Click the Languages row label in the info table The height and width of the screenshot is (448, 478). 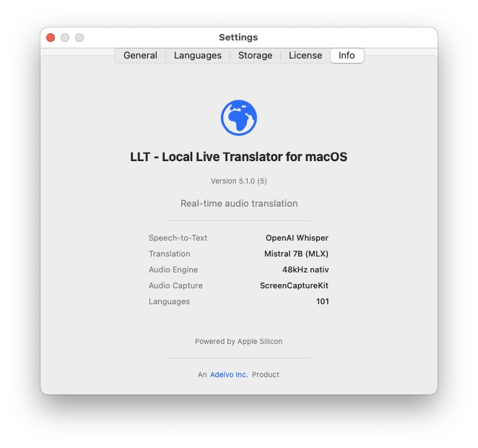(169, 301)
